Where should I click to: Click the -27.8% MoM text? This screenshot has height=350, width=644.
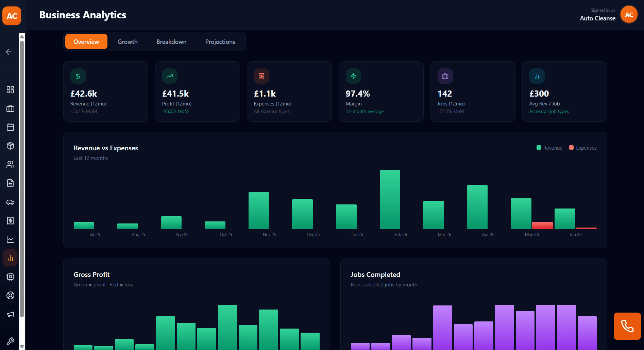click(x=451, y=111)
